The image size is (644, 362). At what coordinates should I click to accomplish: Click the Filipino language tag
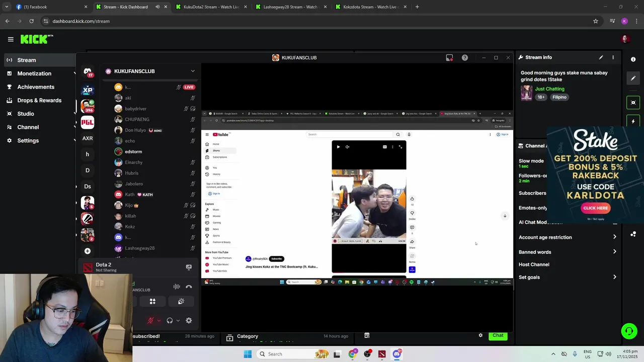[x=559, y=97]
